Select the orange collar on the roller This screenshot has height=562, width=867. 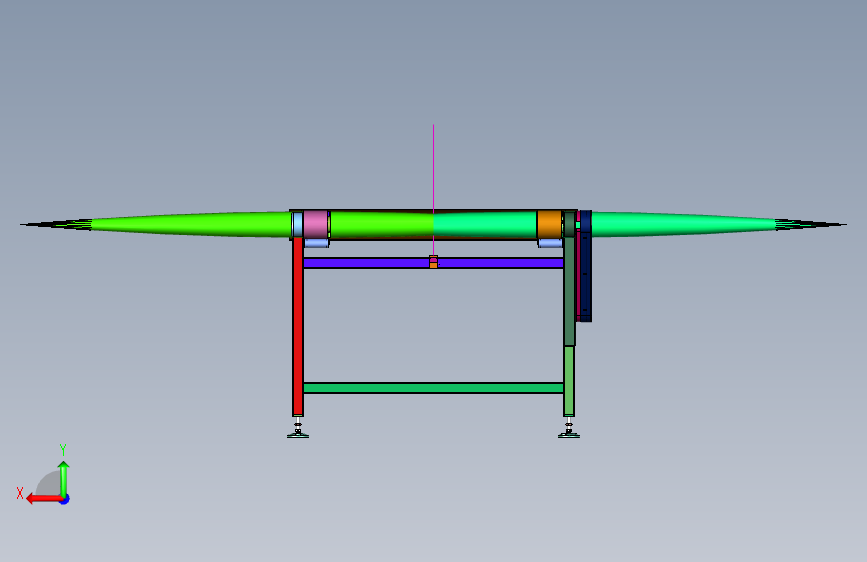click(x=550, y=224)
